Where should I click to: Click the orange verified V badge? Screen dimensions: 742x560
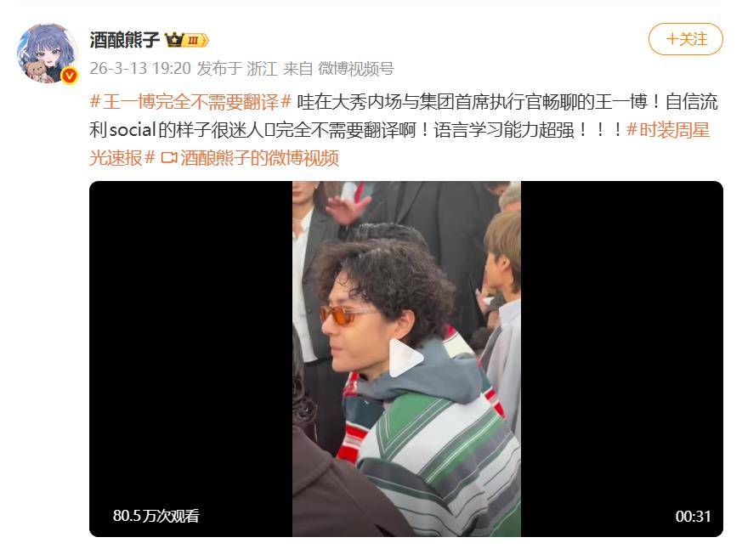(70, 76)
